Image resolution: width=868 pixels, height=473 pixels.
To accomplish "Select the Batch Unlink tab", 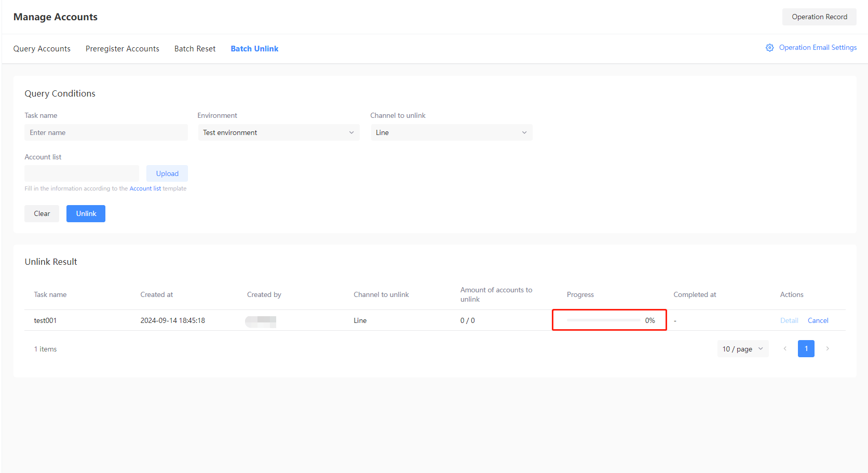I will pos(254,49).
